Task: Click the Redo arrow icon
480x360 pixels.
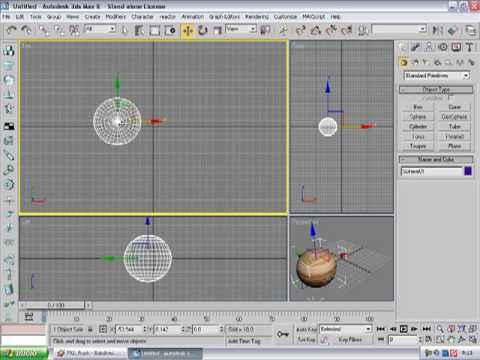Action: point(26,30)
